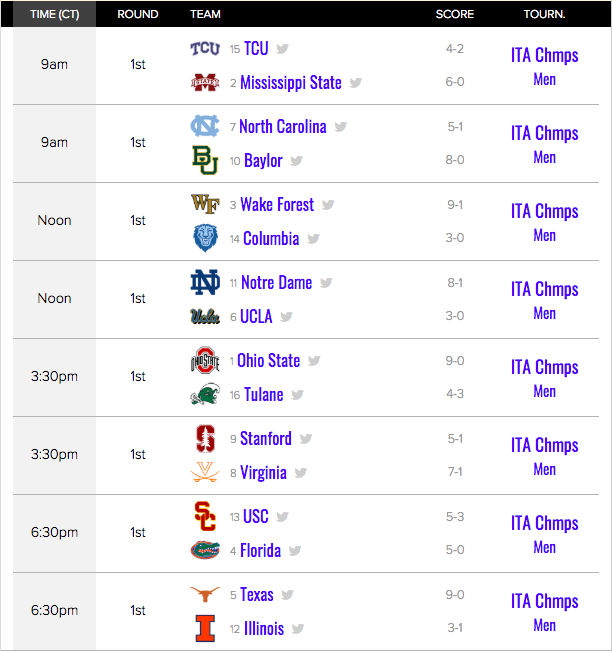612x651 pixels.
Task: Click the Twitter bird beside Florida
Action: coord(295,551)
